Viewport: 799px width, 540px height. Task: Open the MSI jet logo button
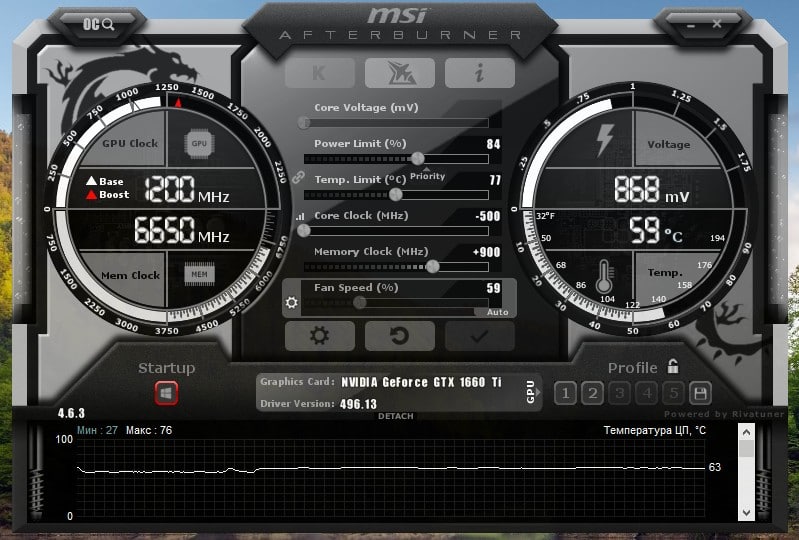[x=400, y=73]
